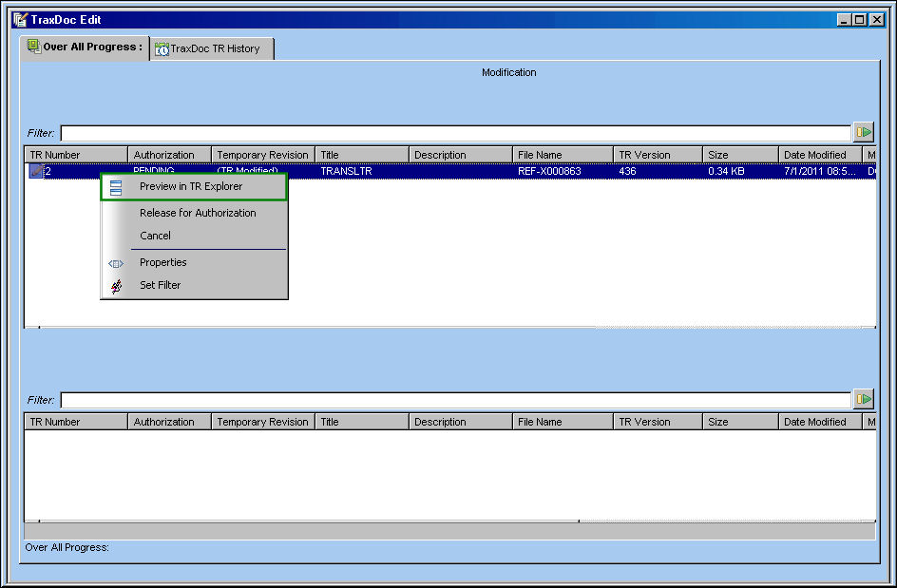Sort upper table by Title column
The image size is (897, 588).
point(362,155)
